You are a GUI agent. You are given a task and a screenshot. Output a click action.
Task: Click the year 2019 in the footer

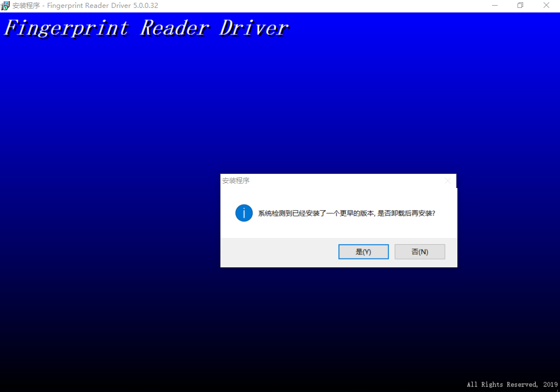click(550, 385)
